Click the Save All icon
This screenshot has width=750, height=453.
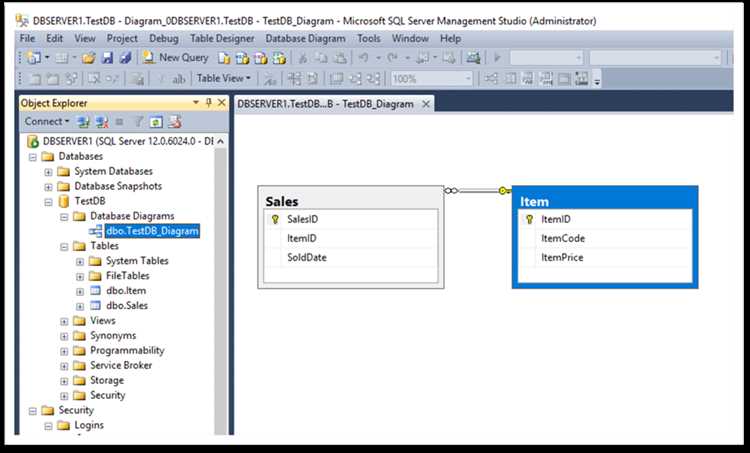(x=125, y=58)
